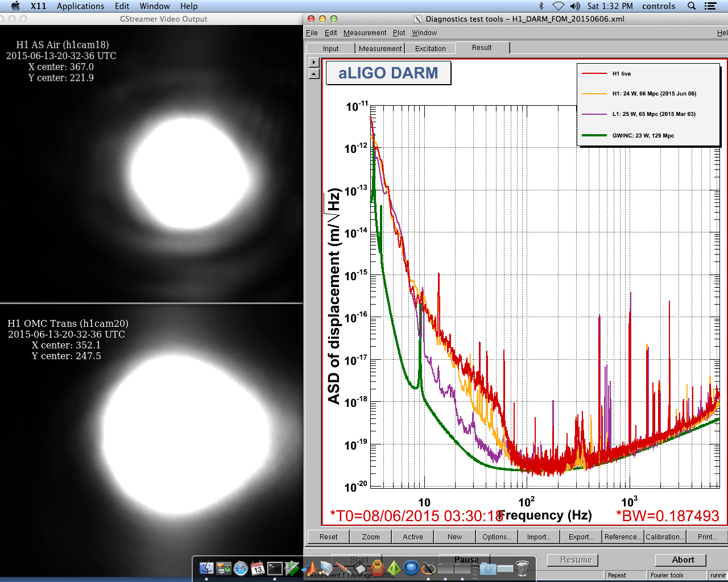Screen dimensions: 728x582
Task: Open the Edit menu in Diagnostics tools
Action: click(x=331, y=33)
